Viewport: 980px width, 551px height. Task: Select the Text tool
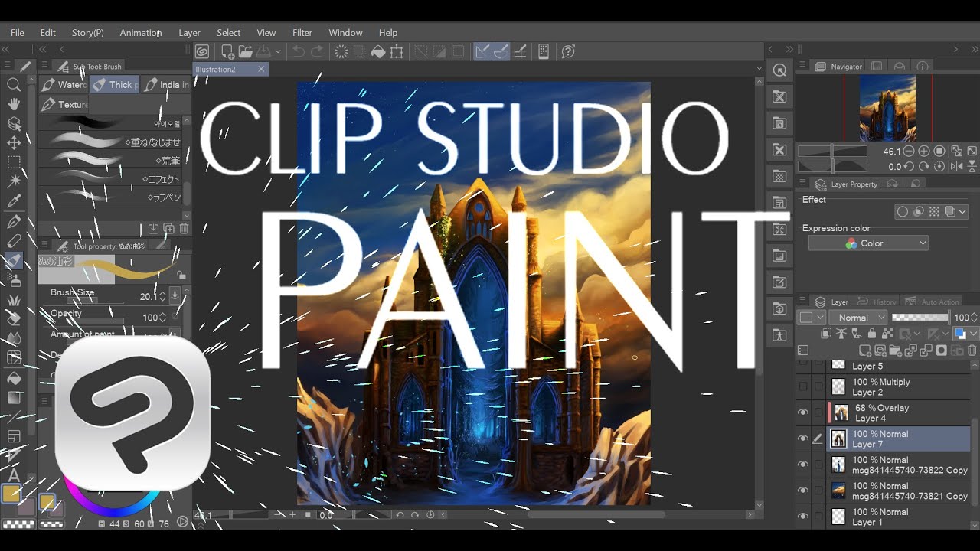(13, 476)
